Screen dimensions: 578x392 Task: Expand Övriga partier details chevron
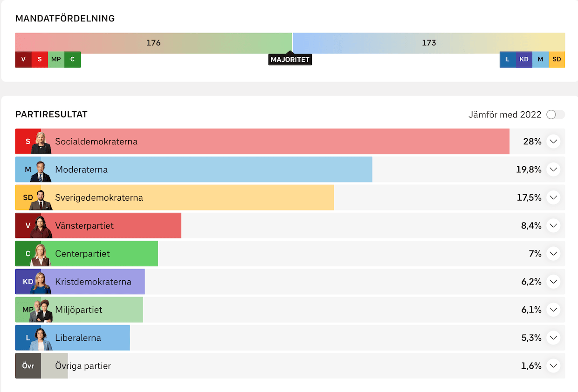pyautogui.click(x=553, y=365)
